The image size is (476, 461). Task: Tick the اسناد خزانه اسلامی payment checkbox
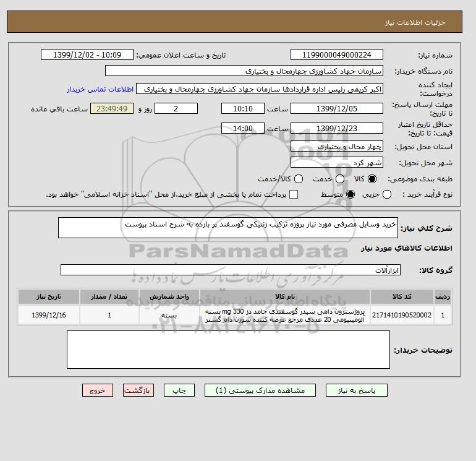click(294, 194)
